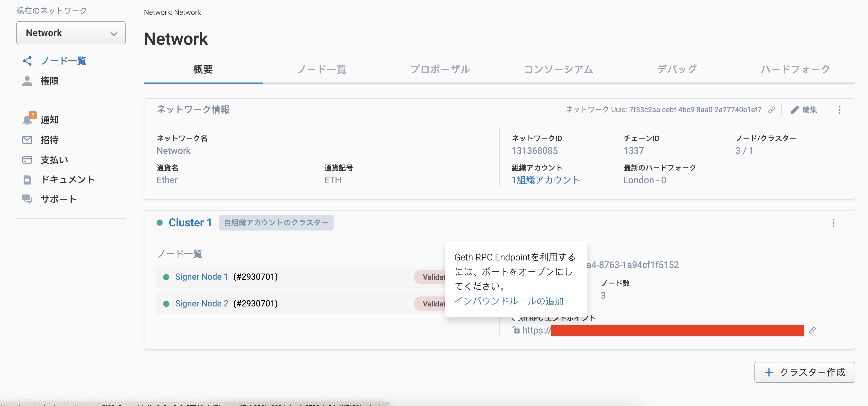Screen dimensions: 868x406
Task: Open Cluster 1 three-dot menu
Action: click(834, 223)
